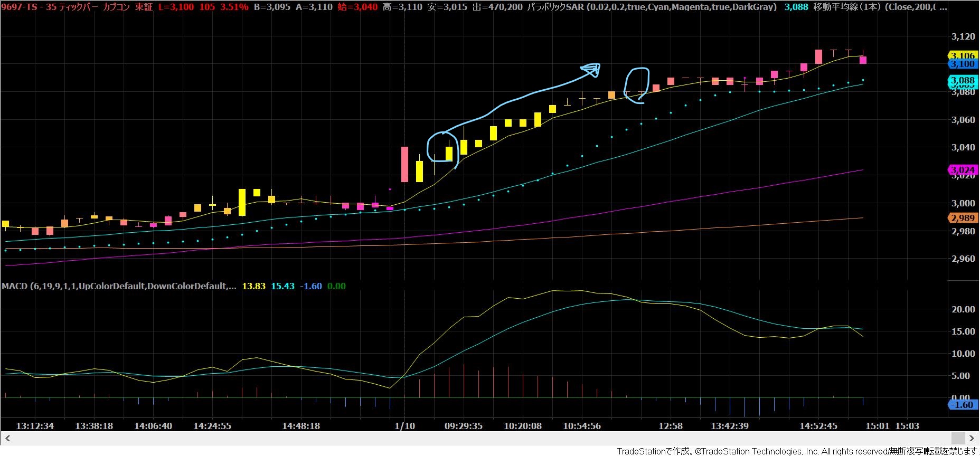Screen dimensions: 980x456
Task: Click the cyan MACD signal value '15.43'
Action: click(282, 286)
